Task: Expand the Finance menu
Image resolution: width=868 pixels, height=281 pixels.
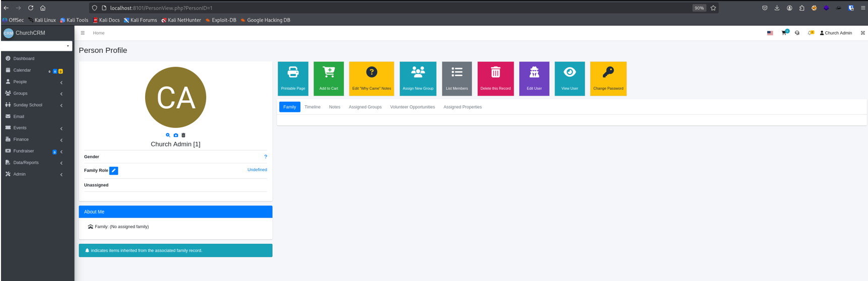Action: click(37, 139)
